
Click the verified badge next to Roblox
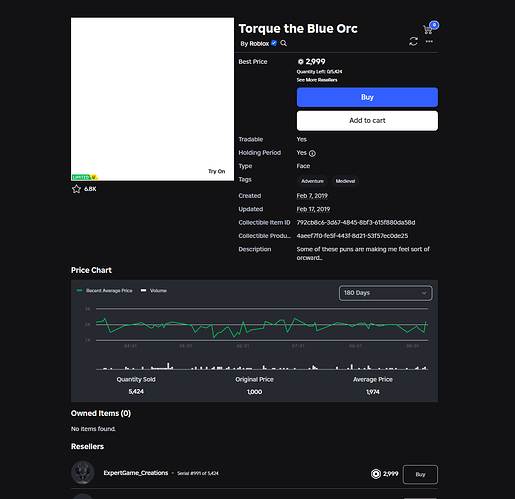click(x=274, y=43)
